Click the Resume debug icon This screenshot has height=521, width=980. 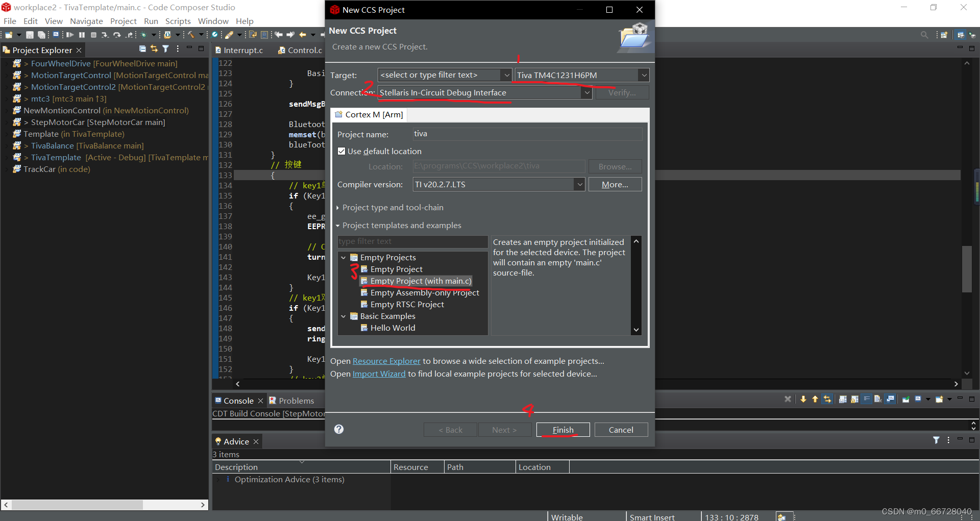point(70,35)
